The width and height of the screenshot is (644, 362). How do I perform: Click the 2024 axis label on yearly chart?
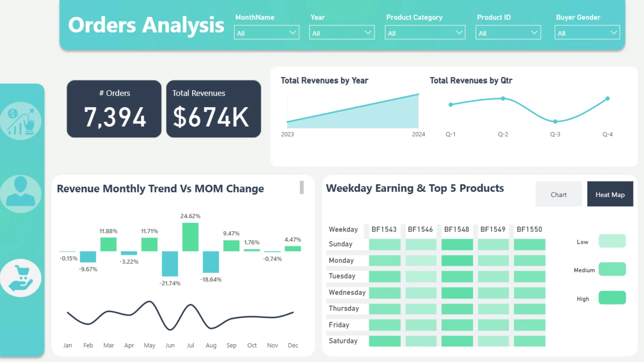pos(418,134)
